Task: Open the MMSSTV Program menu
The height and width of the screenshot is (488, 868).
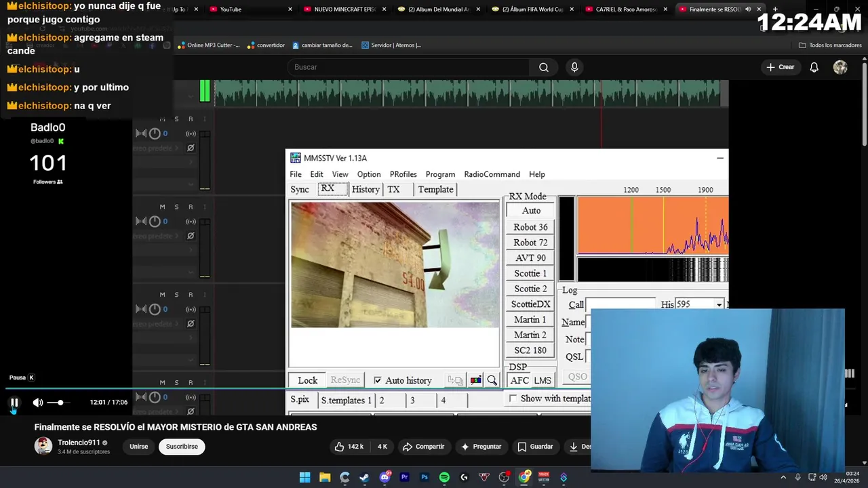Action: [x=440, y=174]
